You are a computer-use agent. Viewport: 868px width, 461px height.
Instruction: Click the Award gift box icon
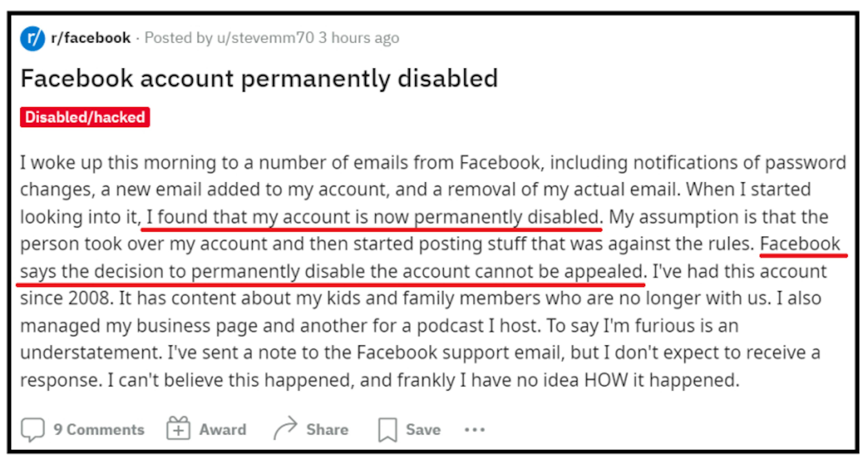(178, 429)
